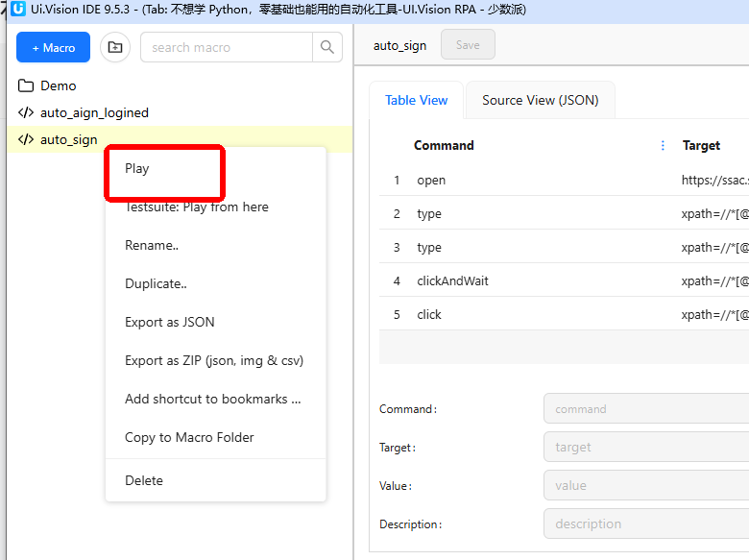Select Add shortcut to bookmarks
This screenshot has width=749, height=560.
point(215,399)
